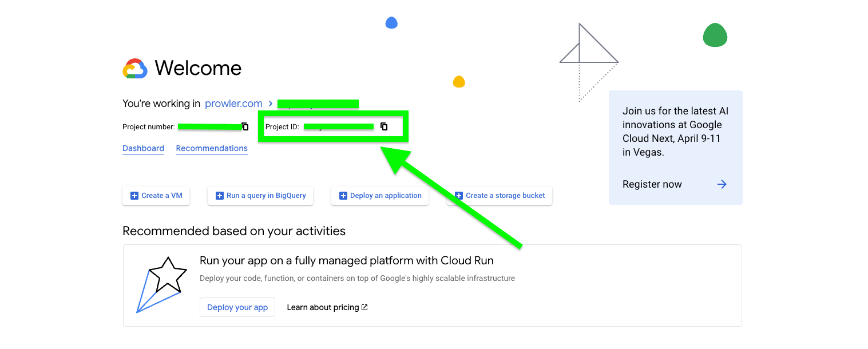The image size is (868, 349).
Task: Click 'Project ID:' label
Action: pos(282,127)
